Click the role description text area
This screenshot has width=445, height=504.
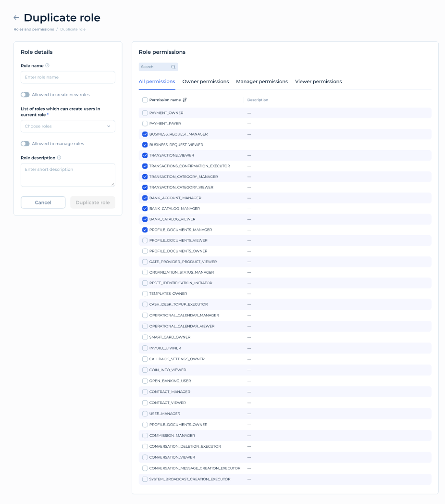coord(67,174)
